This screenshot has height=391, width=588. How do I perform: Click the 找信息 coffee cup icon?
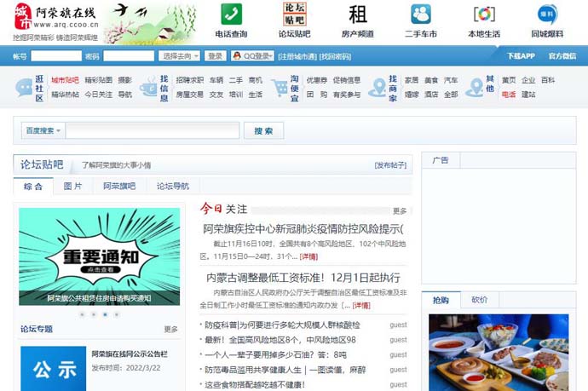pos(148,87)
